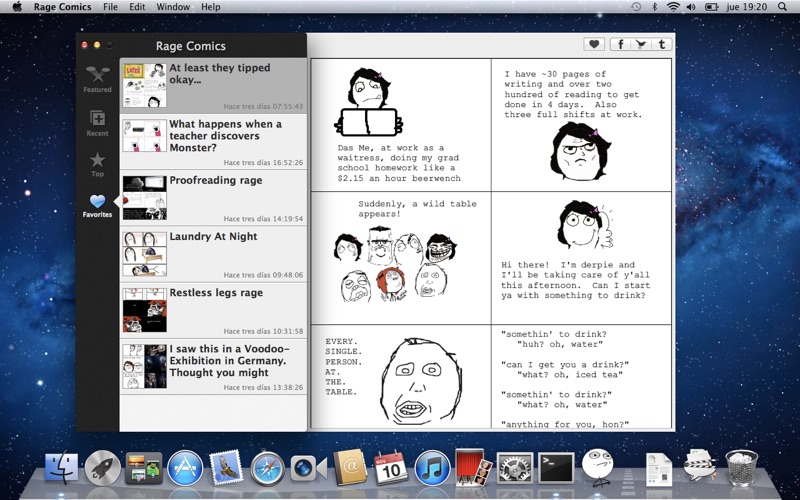This screenshot has width=800, height=500.
Task: Open the Window menu
Action: pos(173,7)
